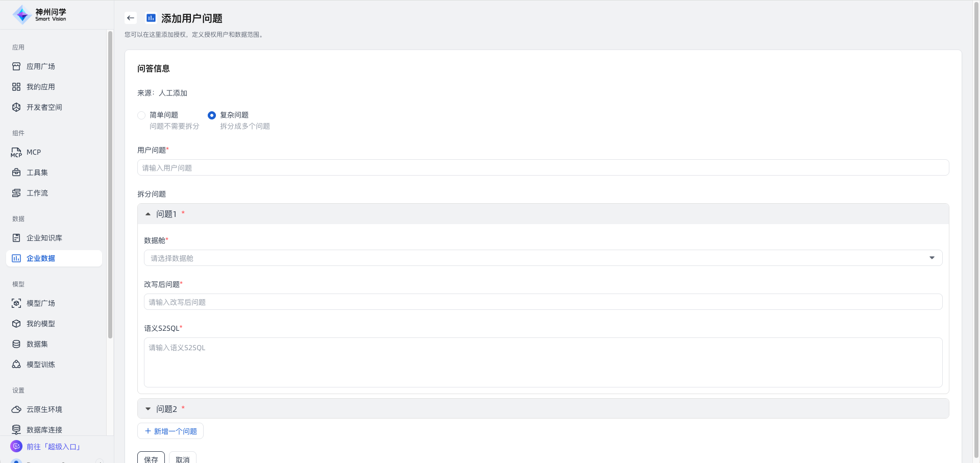Open 开发者空间 in the sidebar
980x463 pixels.
44,107
